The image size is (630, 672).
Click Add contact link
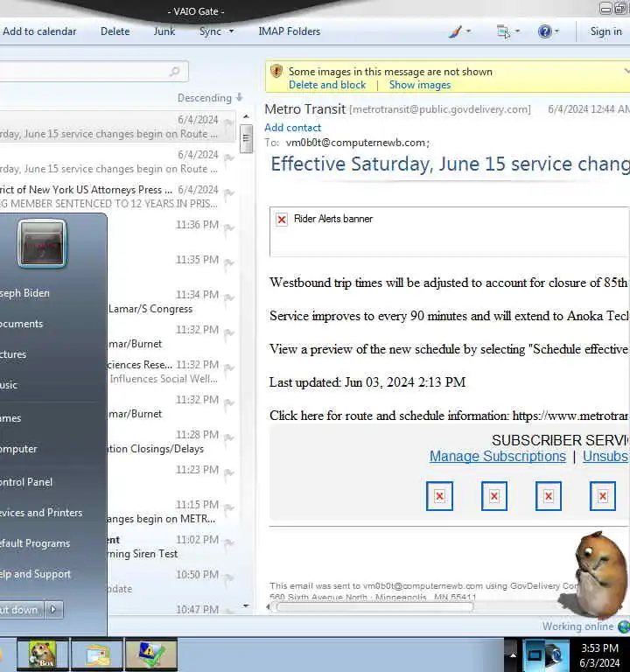(x=293, y=127)
